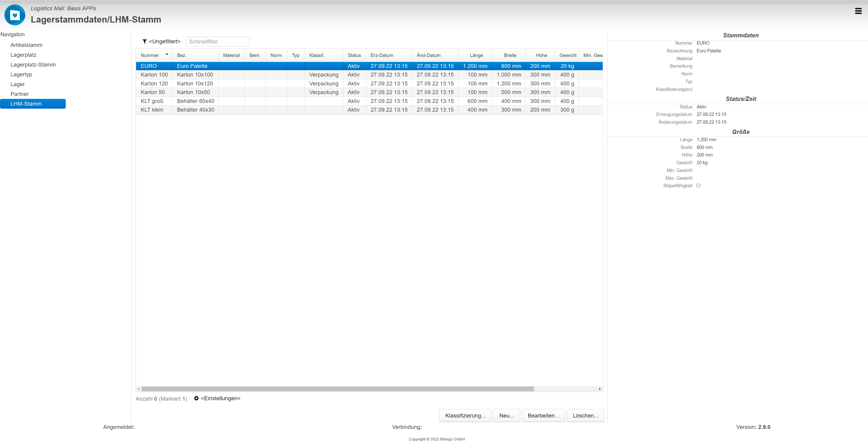
Task: Sort by the Länge column header
Action: click(475, 55)
